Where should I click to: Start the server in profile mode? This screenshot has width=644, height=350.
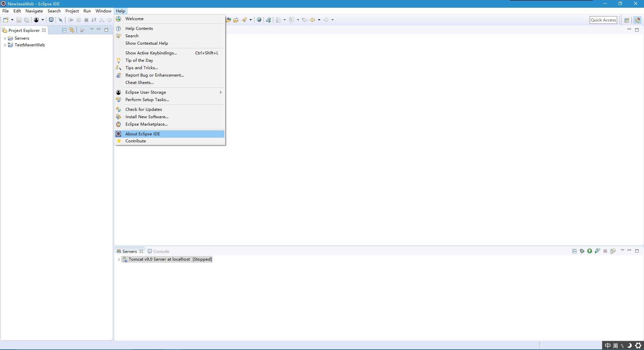coord(597,251)
